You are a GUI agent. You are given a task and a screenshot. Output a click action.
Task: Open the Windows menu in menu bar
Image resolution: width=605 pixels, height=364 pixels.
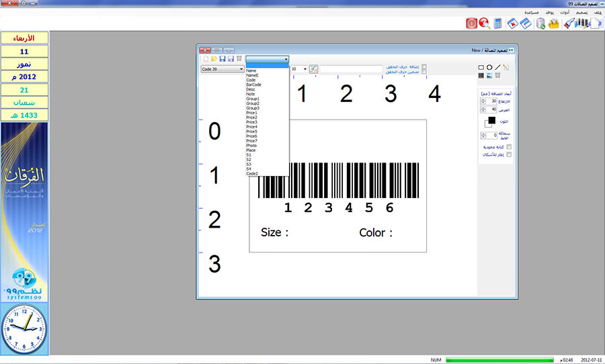coord(549,12)
